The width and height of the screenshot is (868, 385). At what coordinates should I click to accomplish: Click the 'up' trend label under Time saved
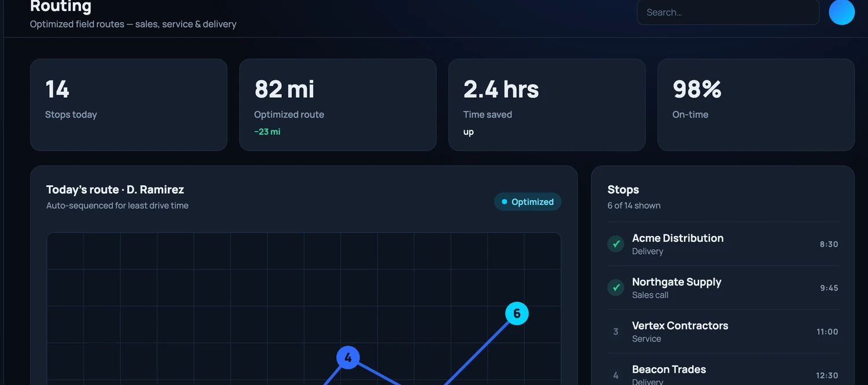468,132
